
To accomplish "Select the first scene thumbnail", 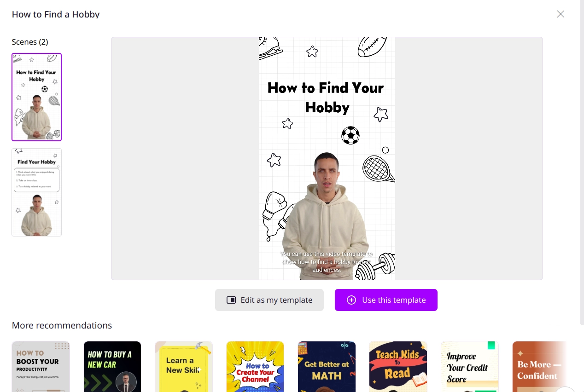I will coord(37,97).
